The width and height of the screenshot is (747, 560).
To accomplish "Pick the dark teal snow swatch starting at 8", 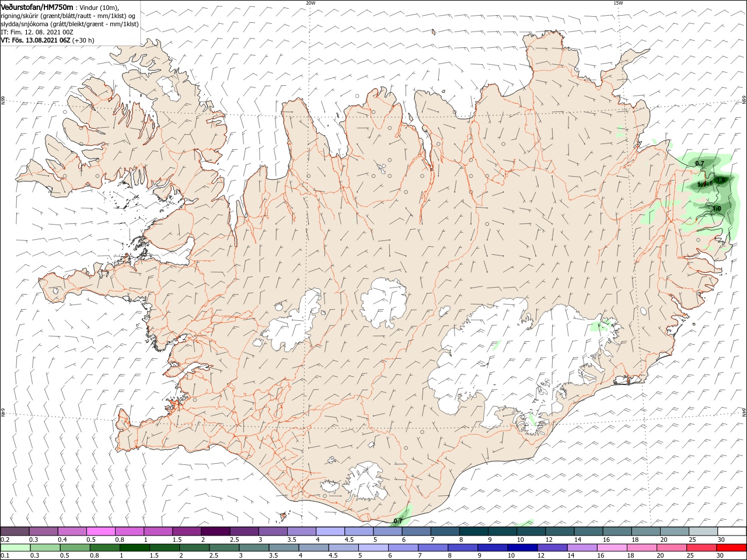I will coord(474,531).
